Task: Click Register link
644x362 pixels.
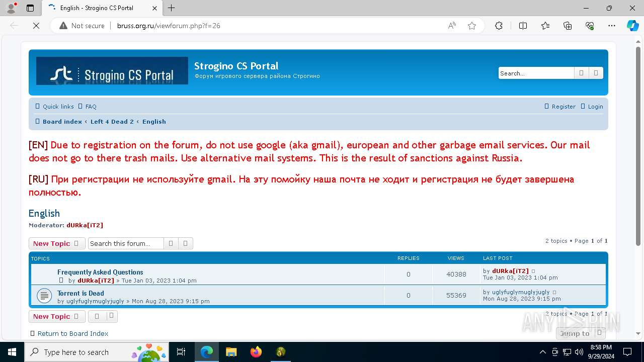Action: tap(560, 107)
